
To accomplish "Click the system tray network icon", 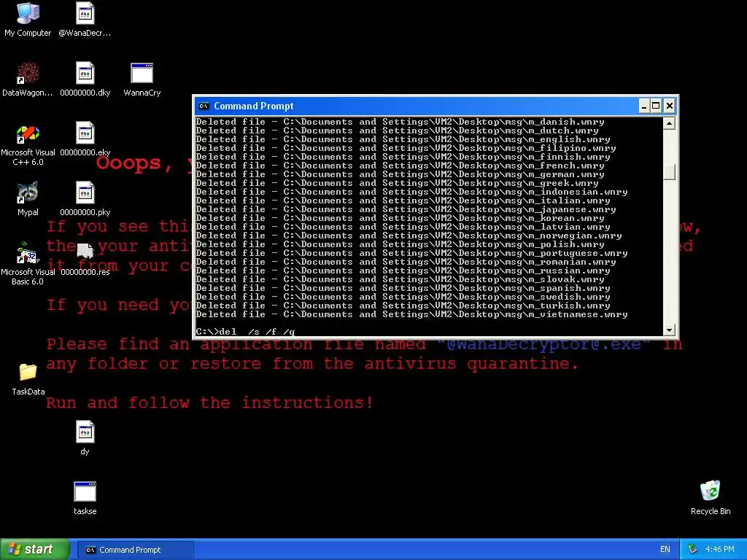I will pos(693,550).
